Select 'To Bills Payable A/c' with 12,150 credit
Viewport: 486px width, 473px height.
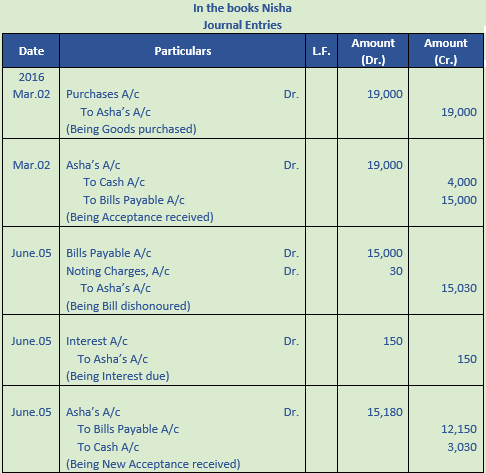point(128,429)
